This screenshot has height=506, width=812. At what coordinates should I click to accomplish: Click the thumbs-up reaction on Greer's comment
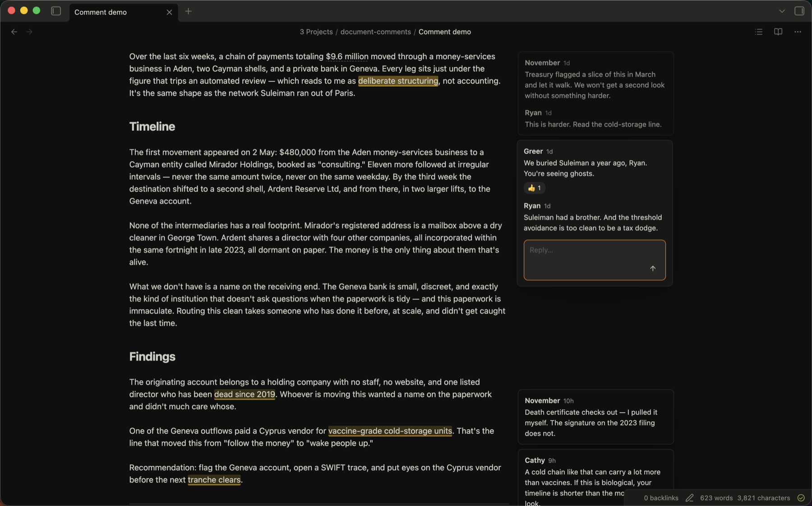[535, 188]
